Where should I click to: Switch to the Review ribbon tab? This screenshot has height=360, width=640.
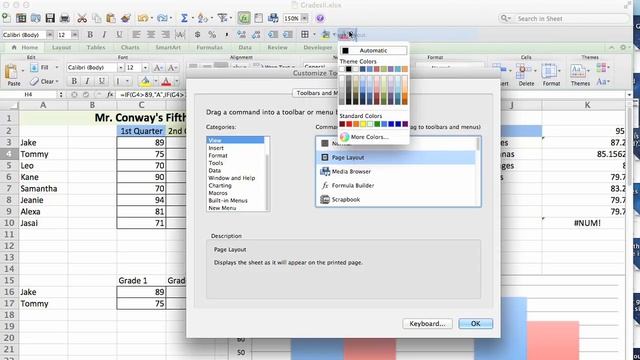(x=278, y=47)
